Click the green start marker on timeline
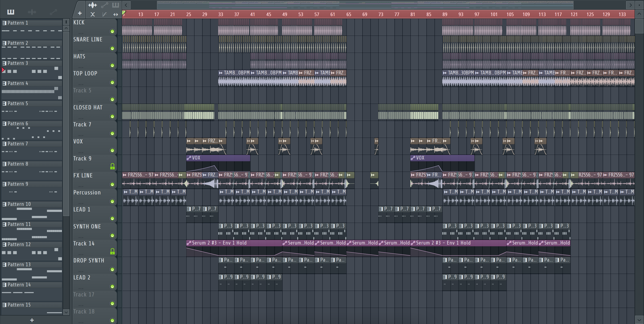Screen dimensions: 644x324 point(124,13)
